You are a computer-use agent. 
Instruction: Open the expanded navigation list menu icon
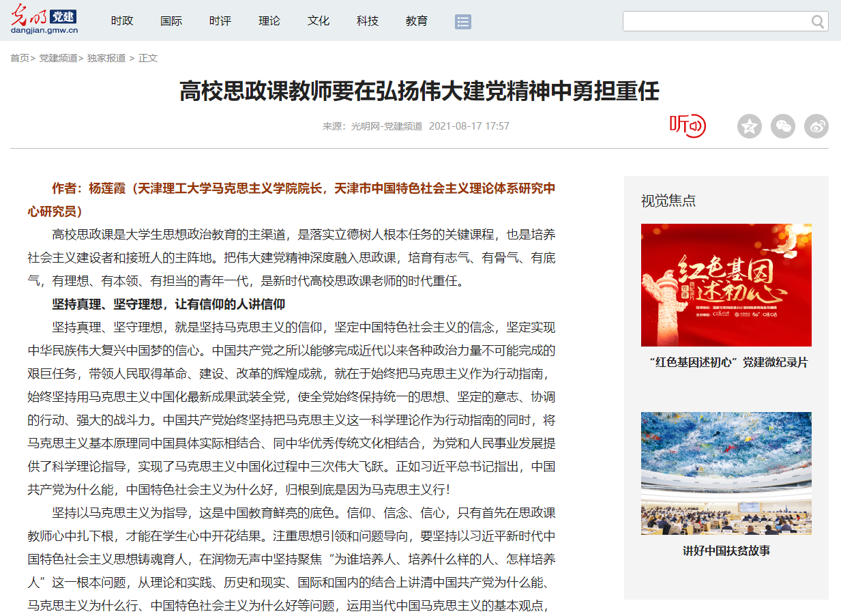[463, 22]
